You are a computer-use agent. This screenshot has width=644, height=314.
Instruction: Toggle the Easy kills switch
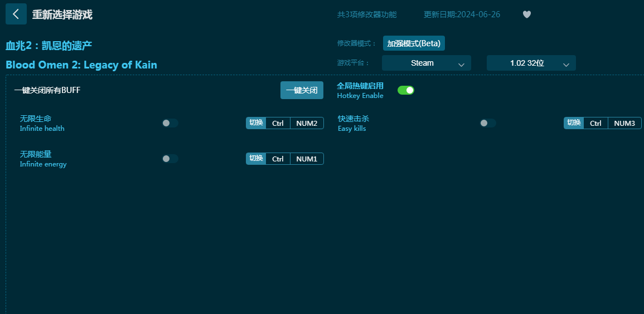pyautogui.click(x=487, y=123)
